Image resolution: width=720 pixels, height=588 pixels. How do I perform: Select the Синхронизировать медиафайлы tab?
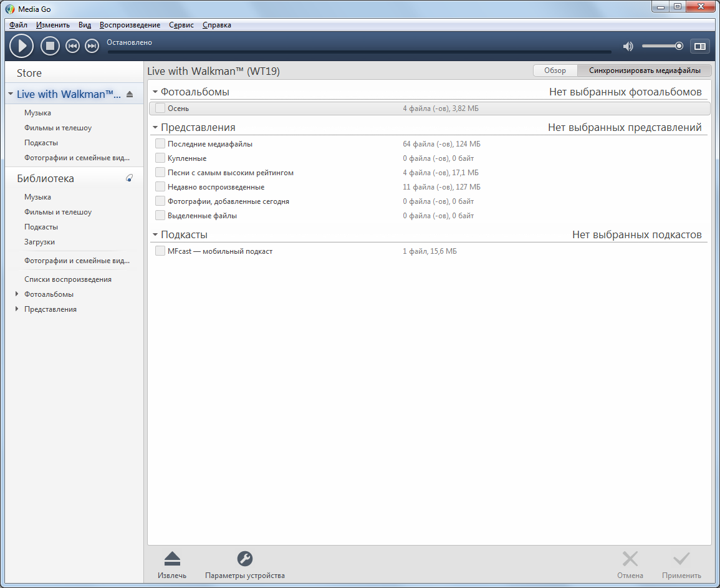click(645, 70)
